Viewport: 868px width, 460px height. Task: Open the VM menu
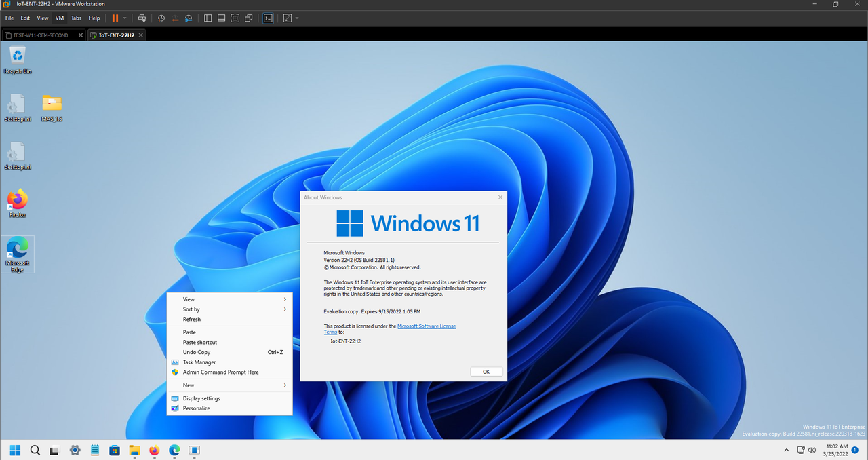[60, 18]
